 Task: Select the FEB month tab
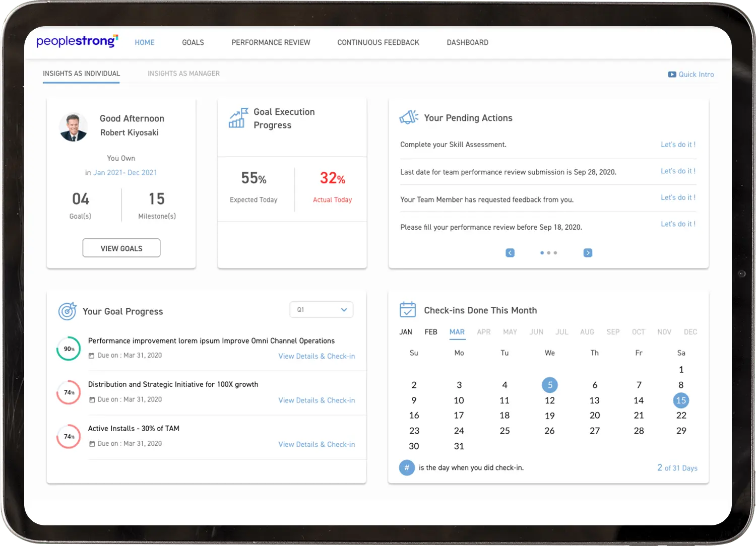click(431, 332)
